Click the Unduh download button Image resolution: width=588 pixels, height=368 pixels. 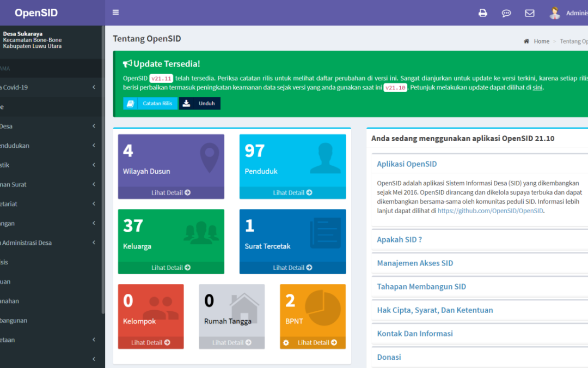(x=200, y=103)
